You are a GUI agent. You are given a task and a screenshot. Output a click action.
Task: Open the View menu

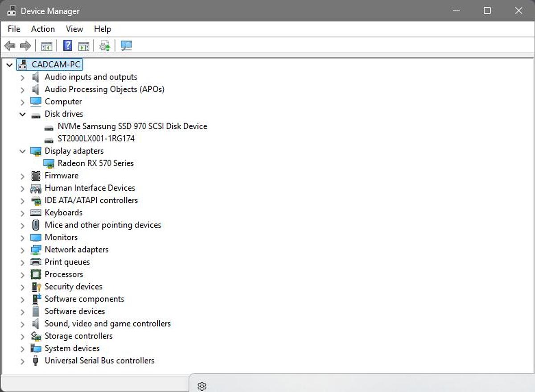74,29
